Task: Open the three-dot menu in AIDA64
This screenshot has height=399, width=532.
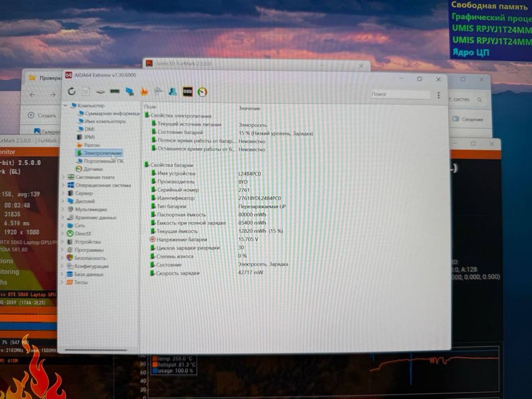Action: 438,95
